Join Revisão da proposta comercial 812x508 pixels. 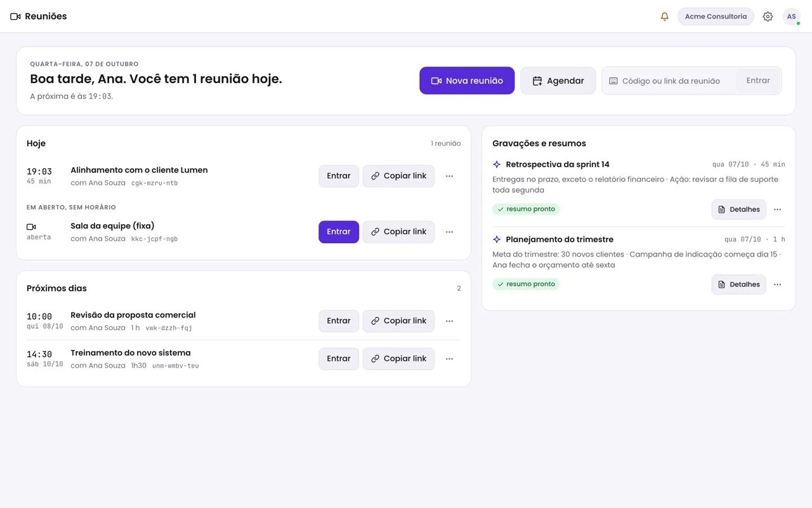[339, 321]
